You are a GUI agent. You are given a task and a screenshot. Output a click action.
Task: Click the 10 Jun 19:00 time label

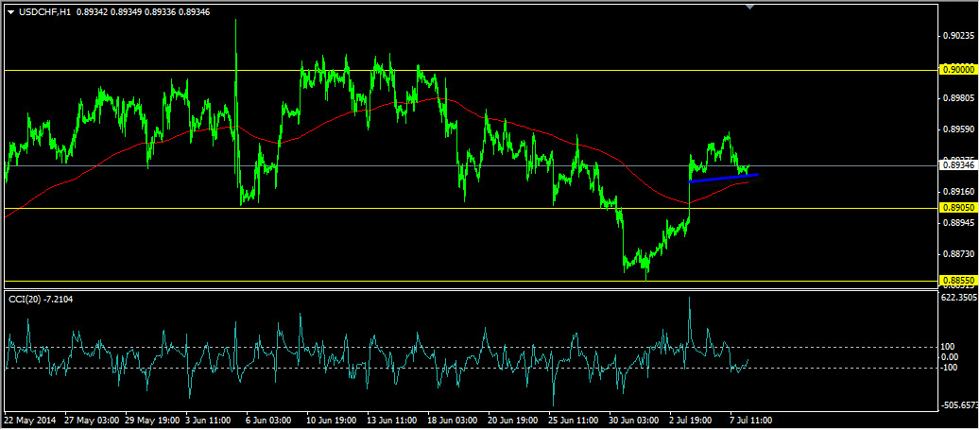(332, 421)
